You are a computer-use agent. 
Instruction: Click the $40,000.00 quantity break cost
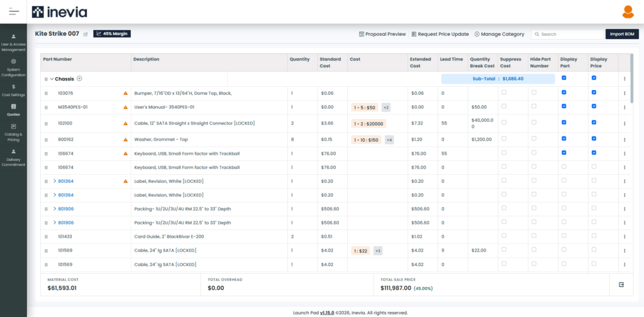point(484,123)
